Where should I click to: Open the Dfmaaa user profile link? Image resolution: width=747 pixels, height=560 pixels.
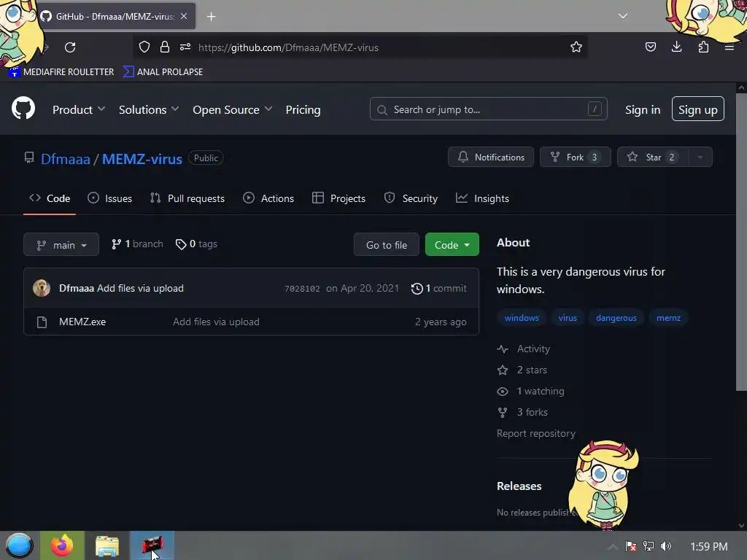pyautogui.click(x=65, y=158)
